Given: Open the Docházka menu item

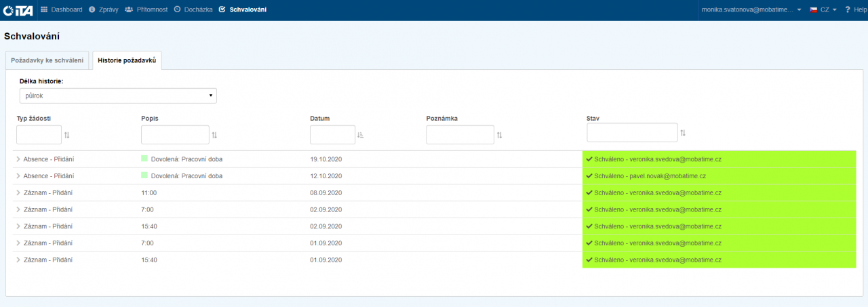Looking at the screenshot, I should click(x=193, y=9).
